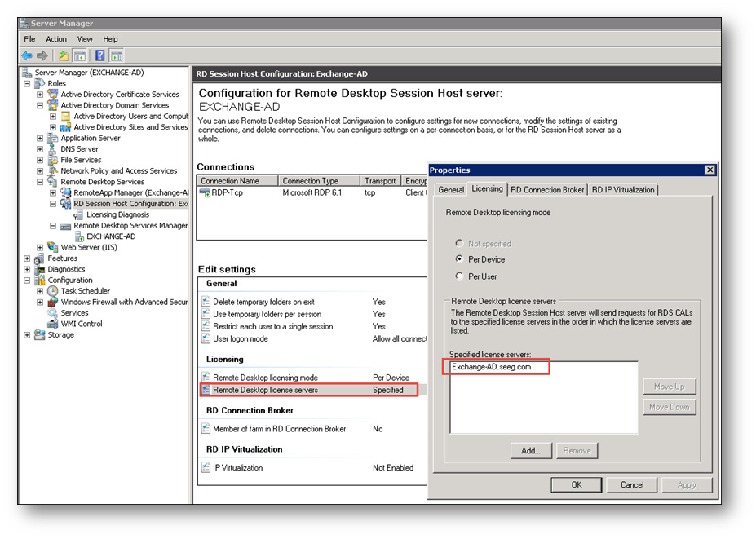Screen dimensions: 756x539
Task: Select the Per Device radio button
Action: (x=460, y=259)
